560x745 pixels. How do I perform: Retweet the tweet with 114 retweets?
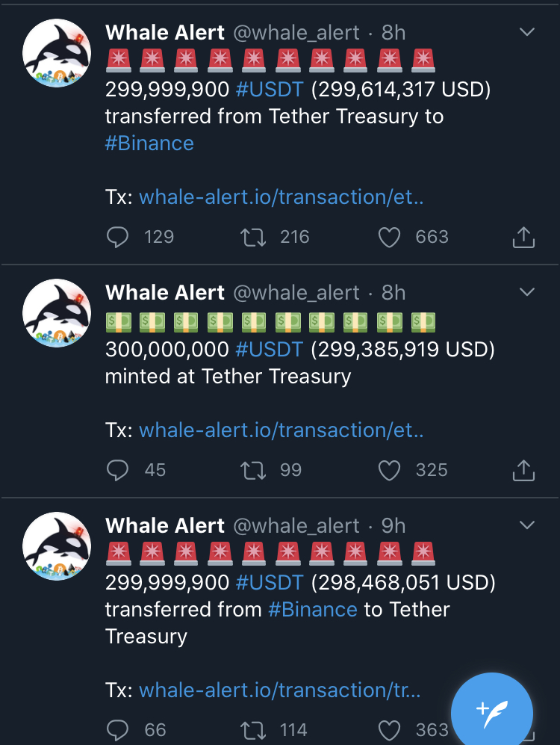pos(253,730)
